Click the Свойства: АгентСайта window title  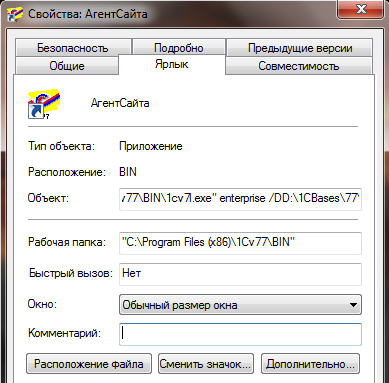[88, 14]
